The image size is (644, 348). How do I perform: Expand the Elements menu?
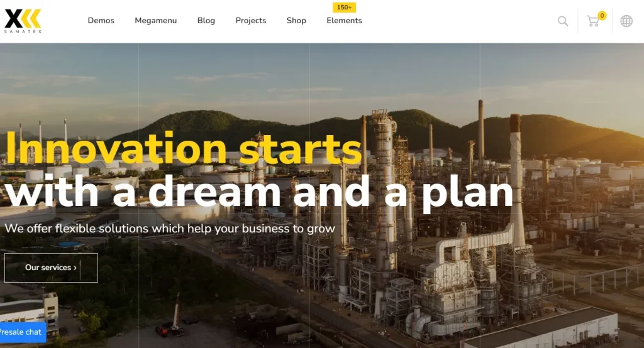pos(344,21)
